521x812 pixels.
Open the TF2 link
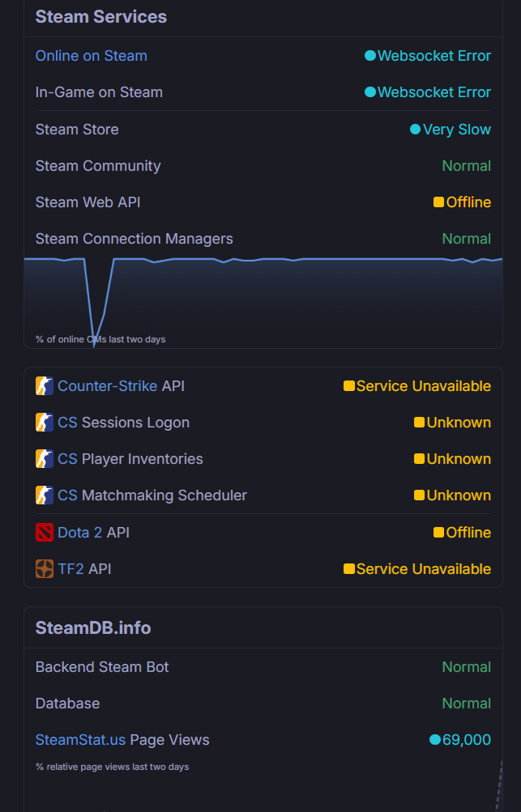click(x=70, y=569)
